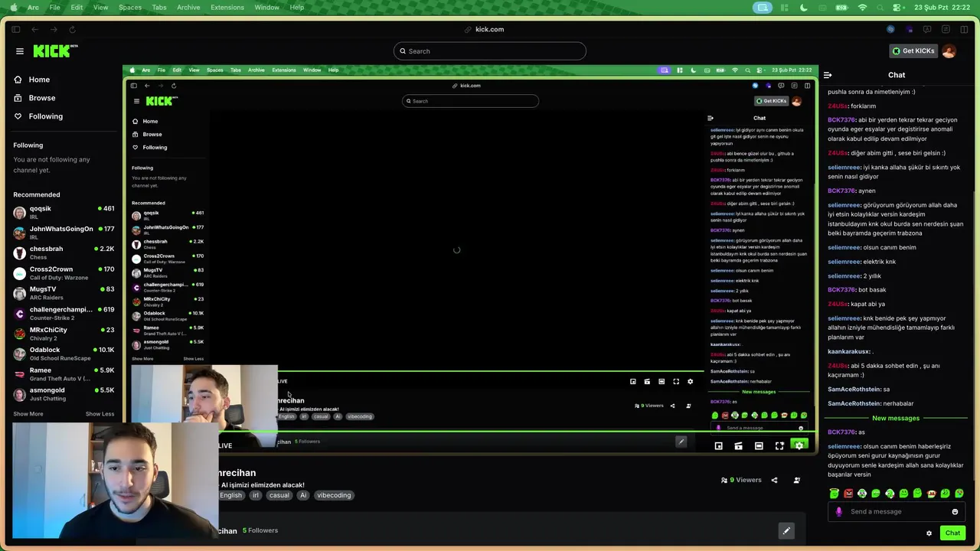Insert the red angry face emote
Image resolution: width=980 pixels, height=551 pixels.
848,494
